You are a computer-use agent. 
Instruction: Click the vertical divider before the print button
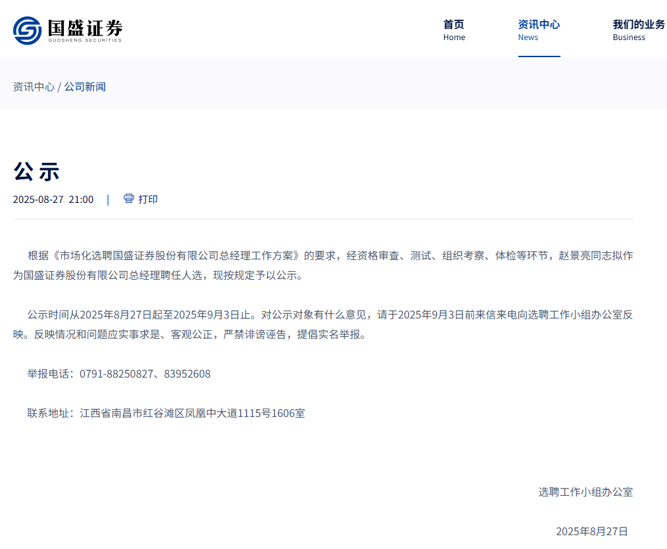point(108,199)
